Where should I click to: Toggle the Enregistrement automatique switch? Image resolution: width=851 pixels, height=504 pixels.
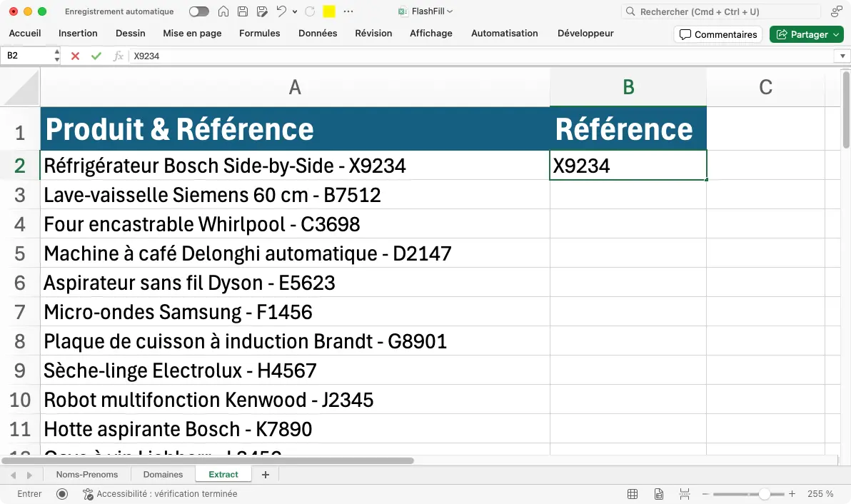198,11
